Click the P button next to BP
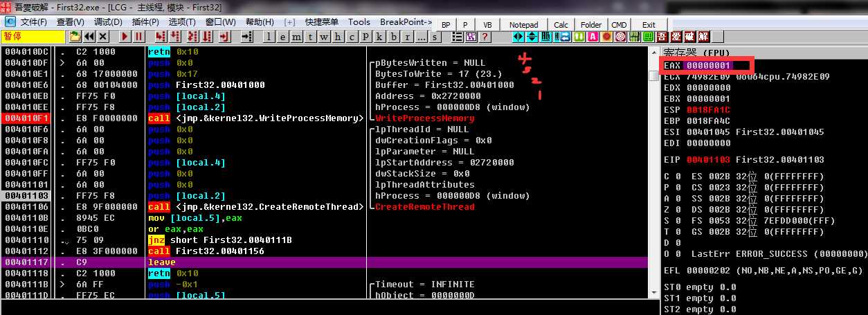The width and height of the screenshot is (868, 315). click(465, 25)
